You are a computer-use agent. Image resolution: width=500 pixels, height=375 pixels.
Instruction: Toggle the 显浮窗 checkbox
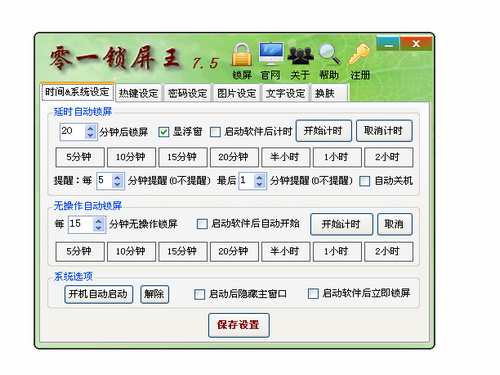(x=163, y=132)
